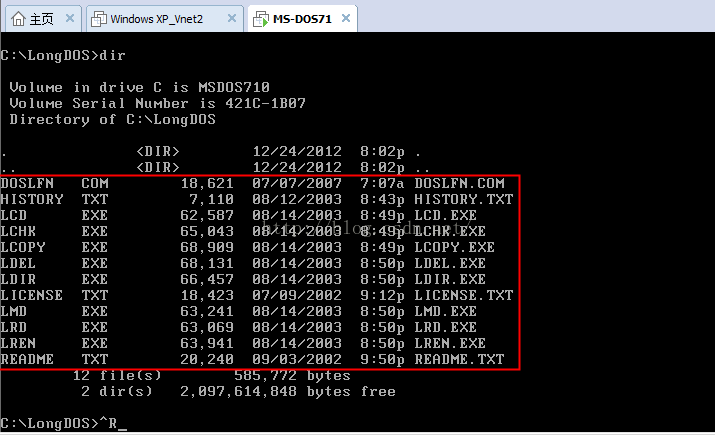Click the file size 68,909
Viewport: 715px width, 435px height.
[x=207, y=247]
